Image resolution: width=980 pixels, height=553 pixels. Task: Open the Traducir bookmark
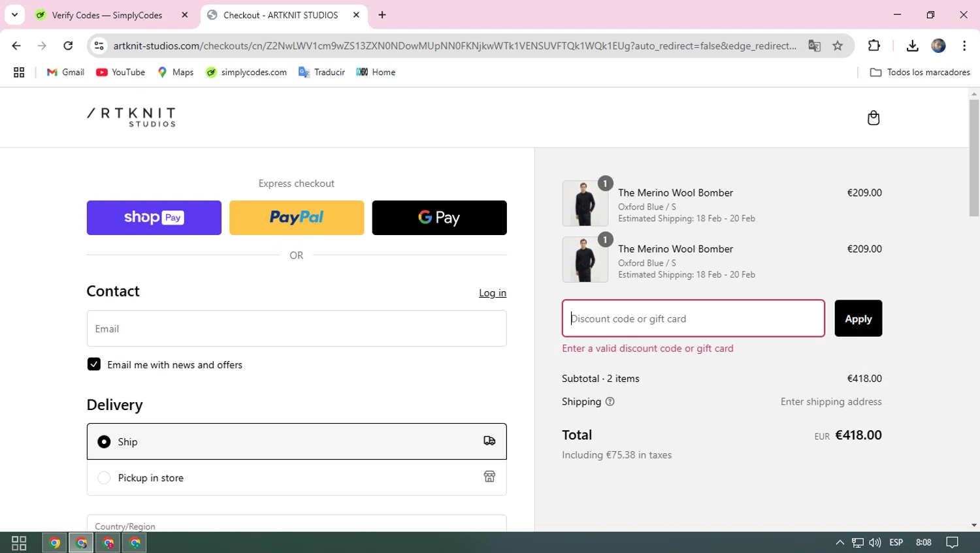pyautogui.click(x=321, y=72)
